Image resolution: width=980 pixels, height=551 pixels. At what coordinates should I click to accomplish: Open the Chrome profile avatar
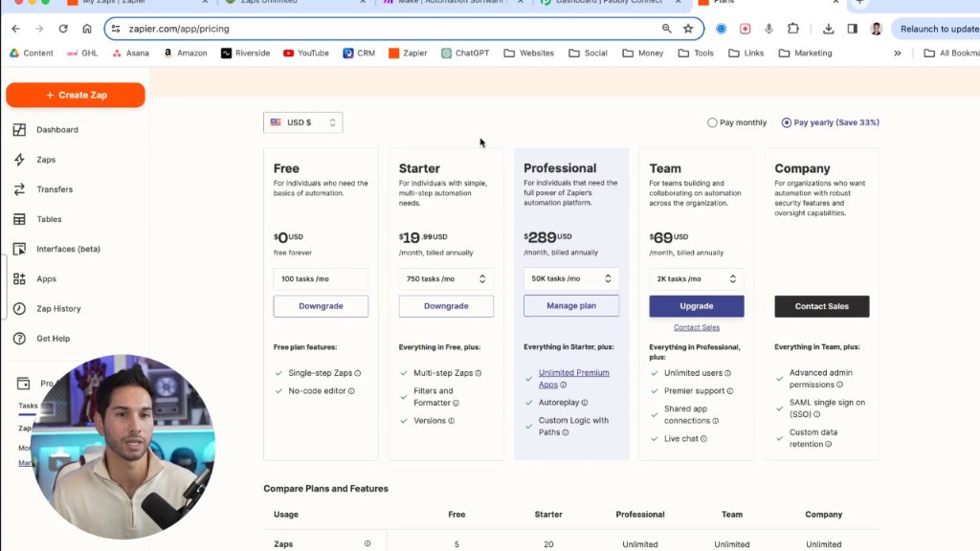coord(877,29)
